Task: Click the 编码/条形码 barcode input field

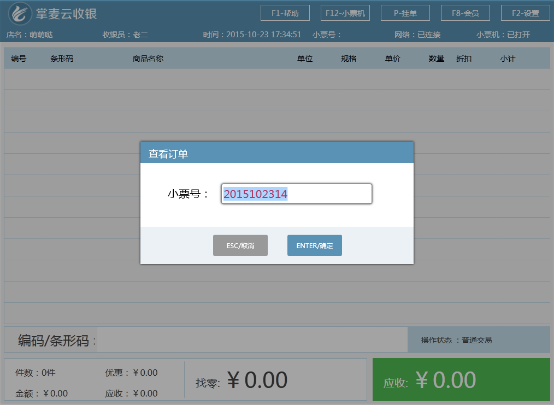Action: pyautogui.click(x=252, y=340)
